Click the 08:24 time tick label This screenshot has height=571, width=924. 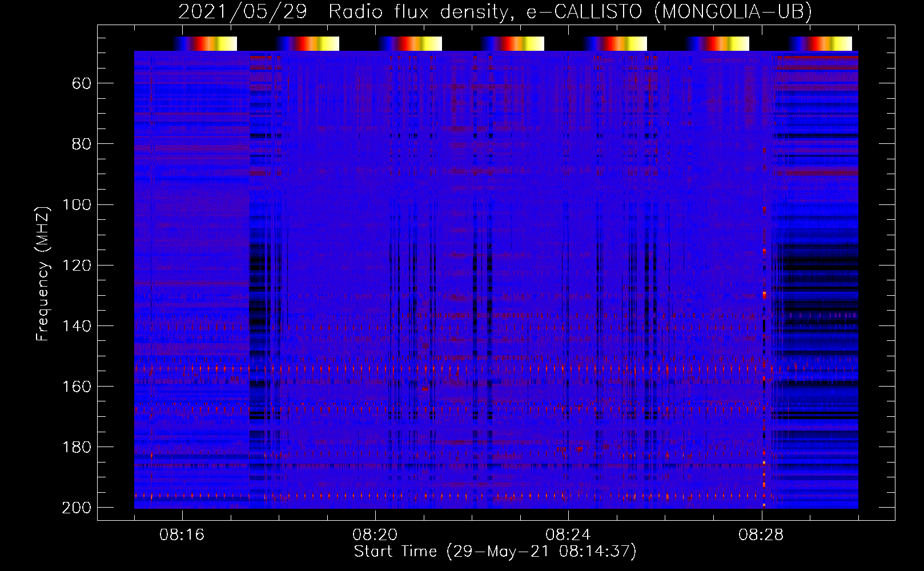568,535
